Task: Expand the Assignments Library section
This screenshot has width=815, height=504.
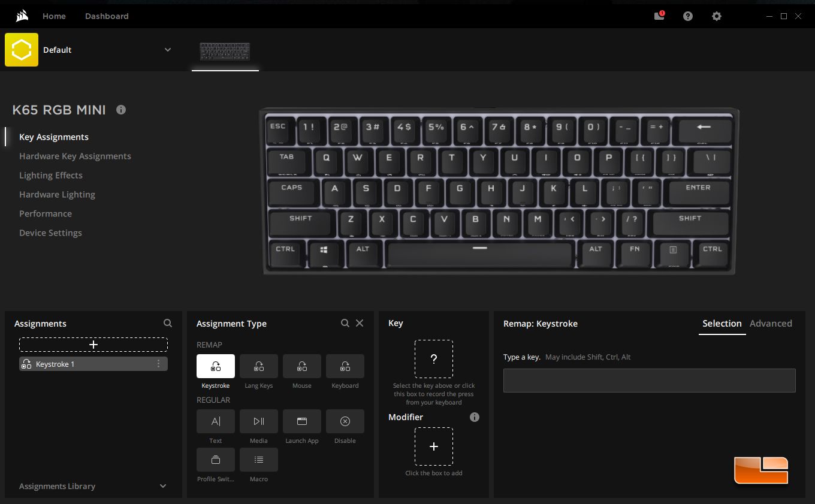Action: click(x=163, y=486)
